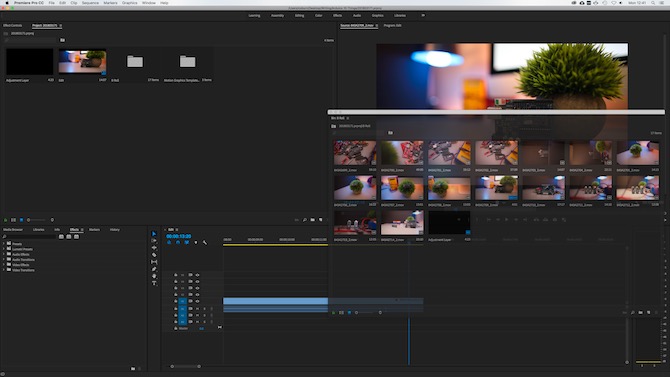Click the timeline horizontal zoom scroll bar
This screenshot has width=670, height=377.
point(185,366)
